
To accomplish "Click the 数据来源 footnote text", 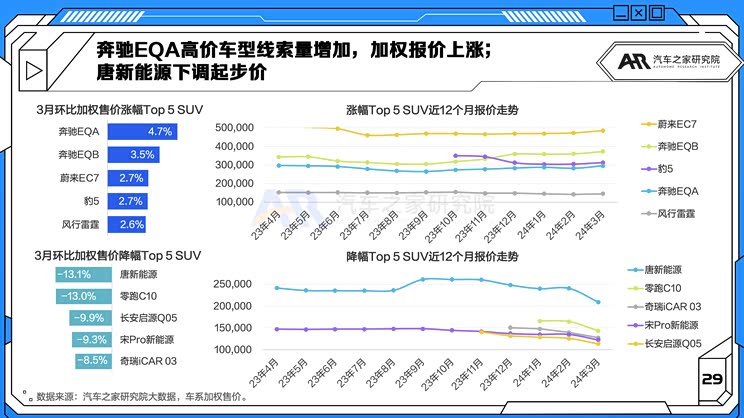I will 140,396.
